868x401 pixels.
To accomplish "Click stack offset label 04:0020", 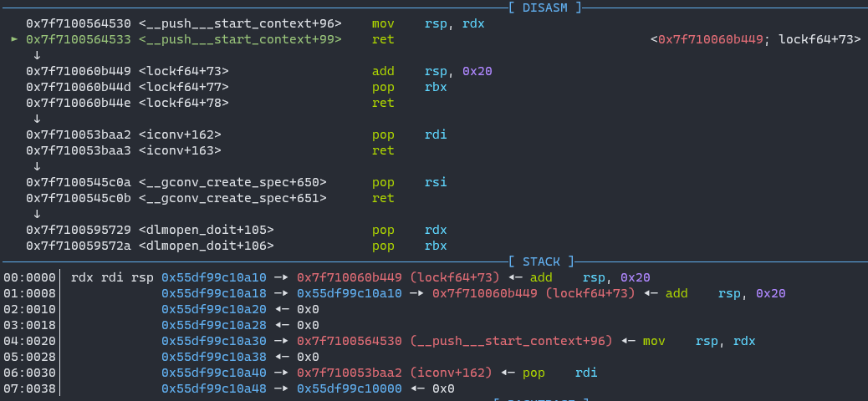I will tap(30, 341).
